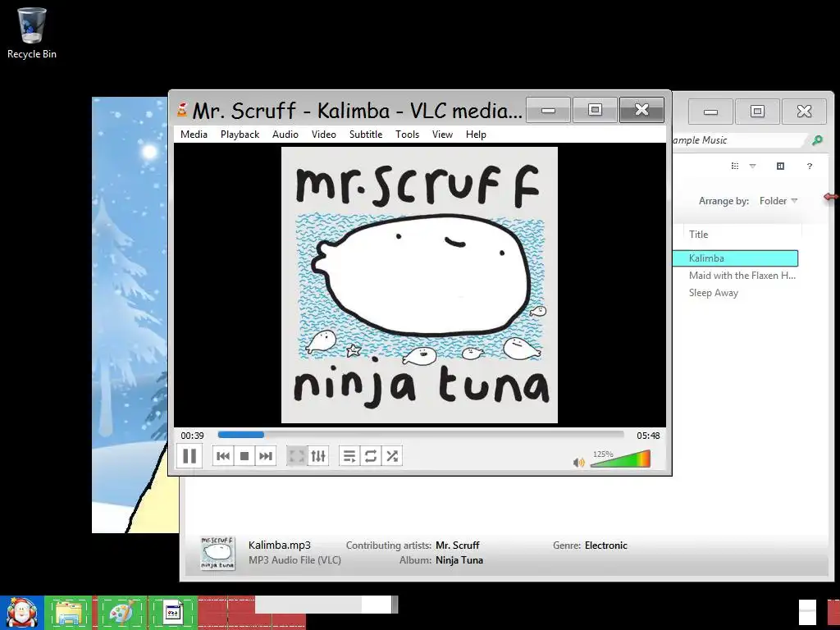The width and height of the screenshot is (840, 630).
Task: Open the Help menu in VLC
Action: tap(476, 135)
